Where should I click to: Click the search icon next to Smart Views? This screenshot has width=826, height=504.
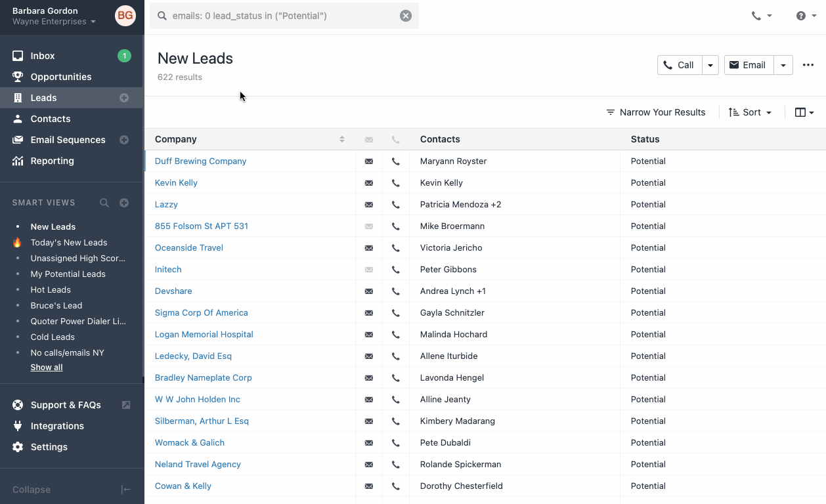point(104,203)
